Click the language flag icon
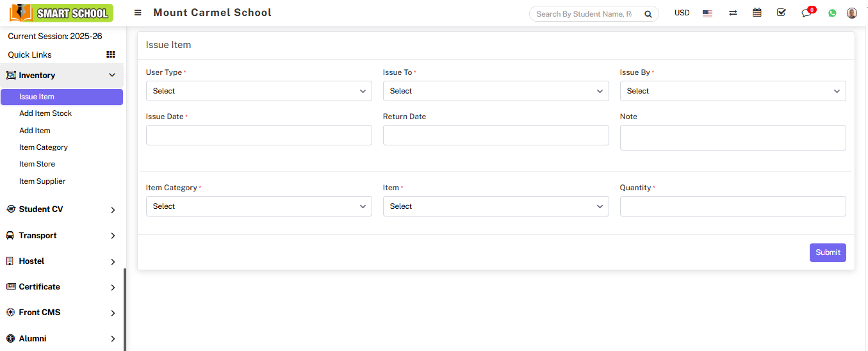 [707, 13]
